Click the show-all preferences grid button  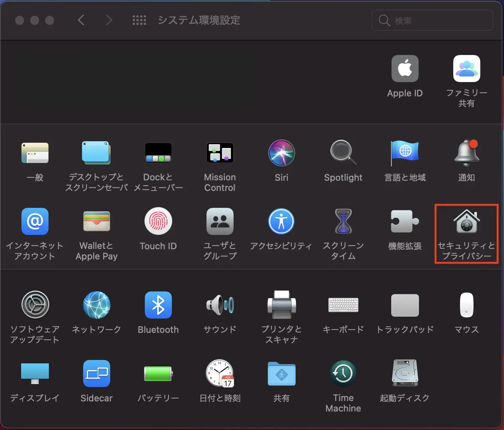click(139, 20)
